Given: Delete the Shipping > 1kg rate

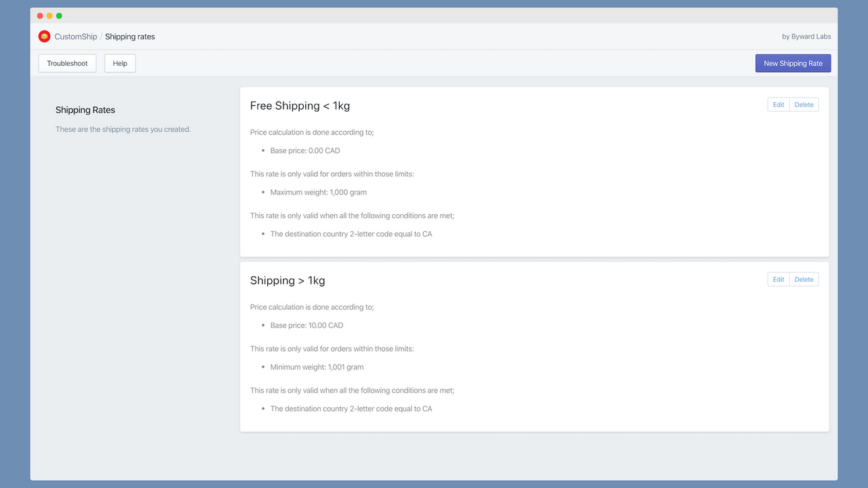Looking at the screenshot, I should [804, 280].
